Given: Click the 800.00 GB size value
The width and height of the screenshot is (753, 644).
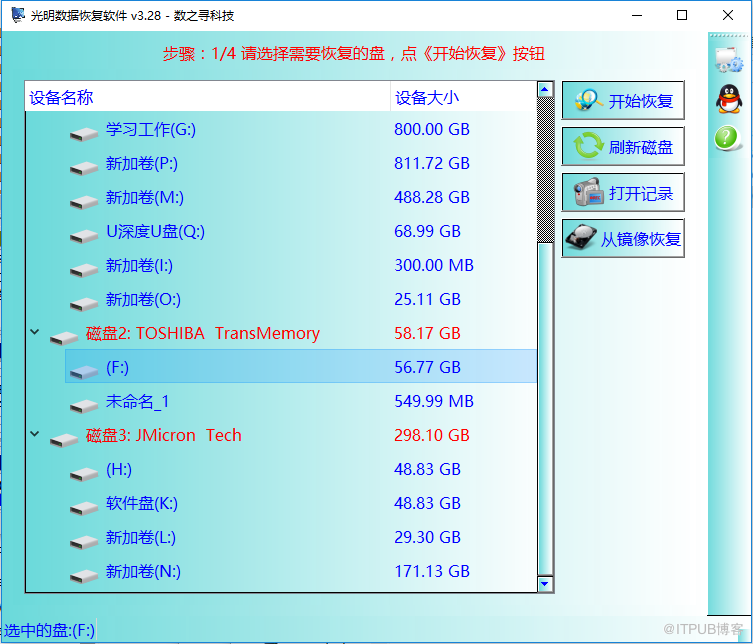Looking at the screenshot, I should [432, 129].
